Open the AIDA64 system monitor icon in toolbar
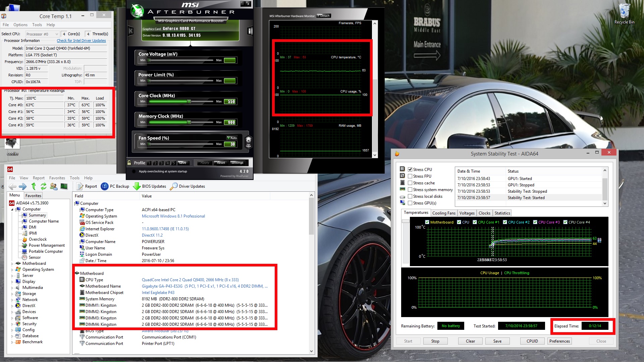 [x=64, y=186]
